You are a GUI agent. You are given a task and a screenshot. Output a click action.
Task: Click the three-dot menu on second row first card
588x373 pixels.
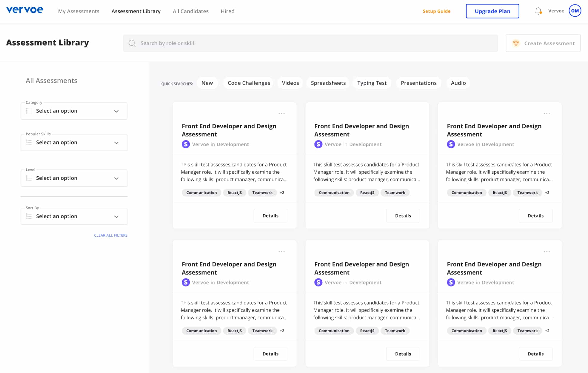[x=281, y=251]
